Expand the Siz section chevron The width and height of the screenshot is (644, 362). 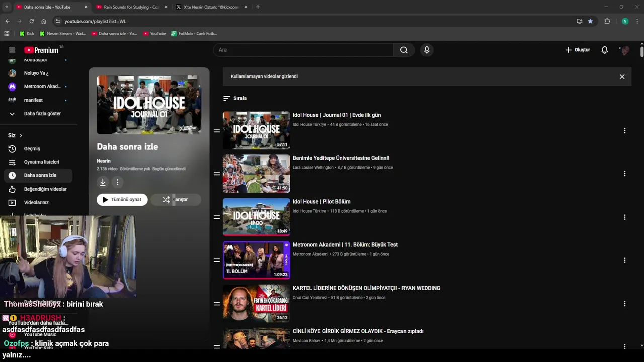point(21,135)
